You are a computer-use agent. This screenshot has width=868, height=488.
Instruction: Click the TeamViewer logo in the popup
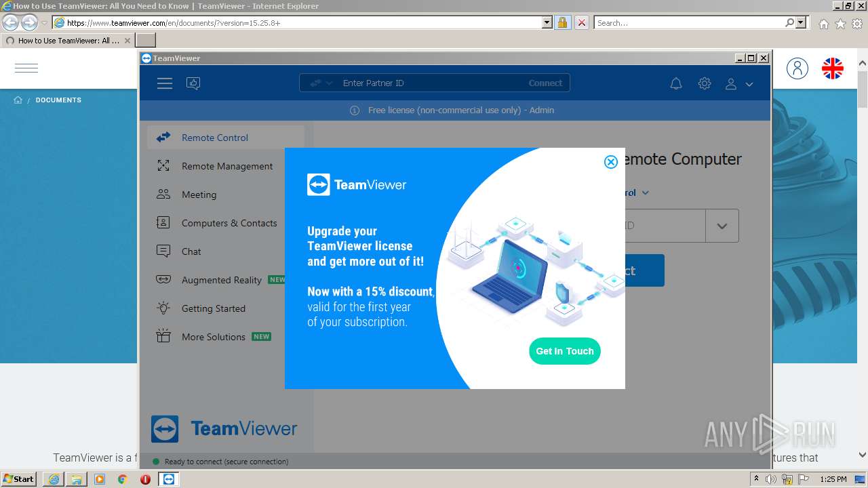(x=357, y=185)
